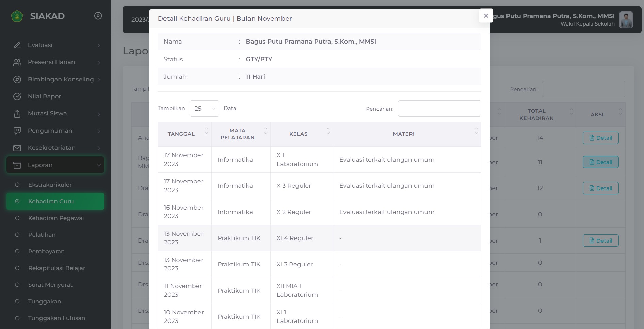644x329 pixels.
Task: Click the modal Pencarian search field
Action: (x=439, y=109)
